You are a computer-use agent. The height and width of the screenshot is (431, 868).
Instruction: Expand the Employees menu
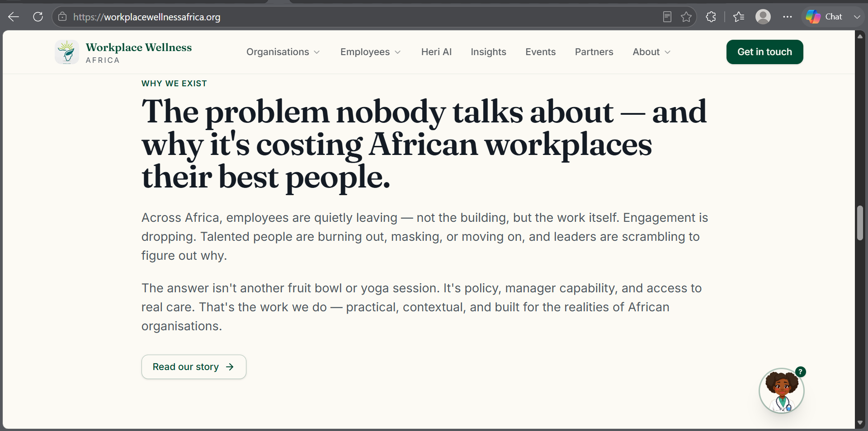371,52
